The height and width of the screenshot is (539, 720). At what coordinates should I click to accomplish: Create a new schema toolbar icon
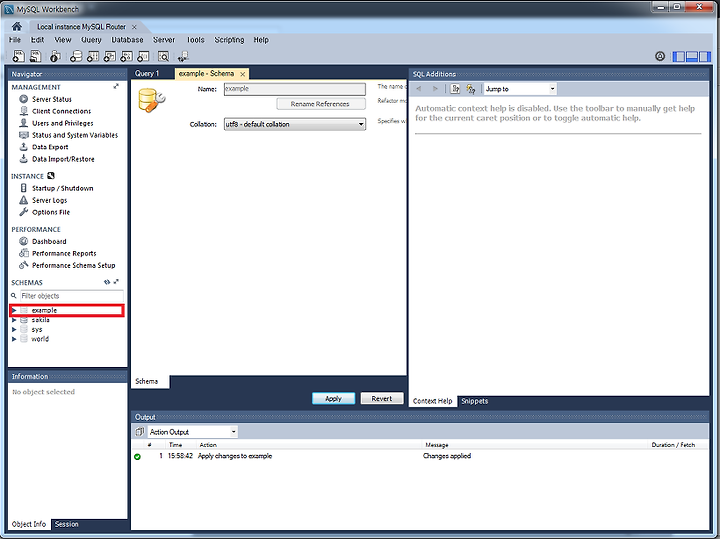pyautogui.click(x=76, y=56)
